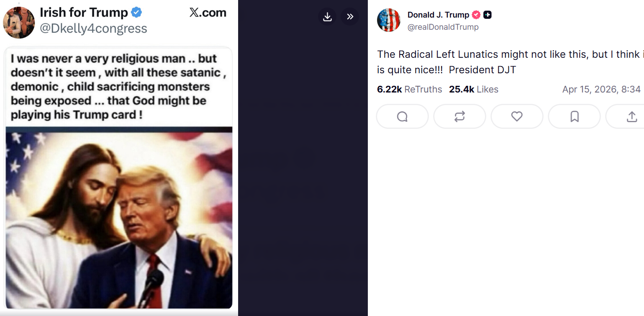Screen dimensions: 644x316
Task: Click the red verified badge by Donald J. Trump
Action: click(476, 15)
